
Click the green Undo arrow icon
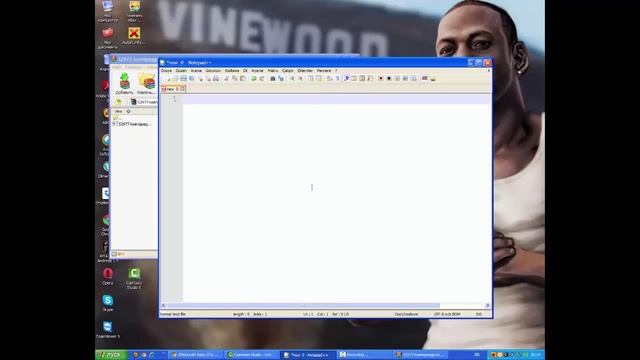(x=253, y=78)
